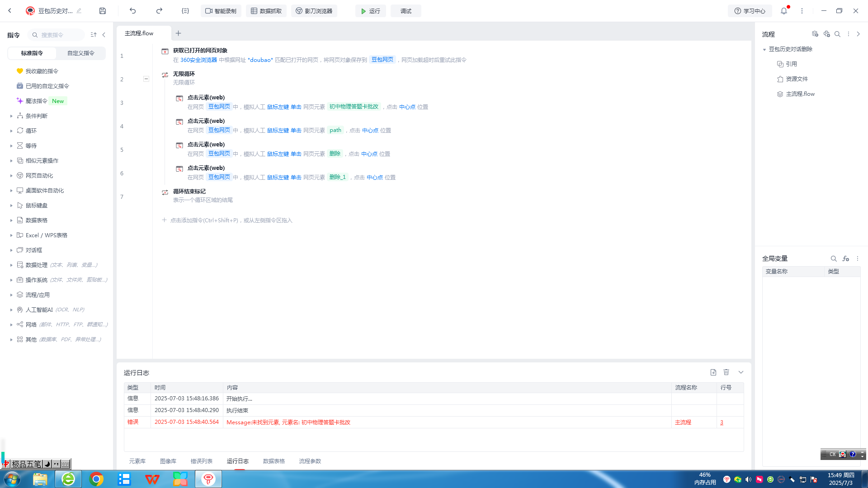Collapse the 无限循环 block on line 2
Viewport: 868px width, 488px height.
pyautogui.click(x=146, y=79)
